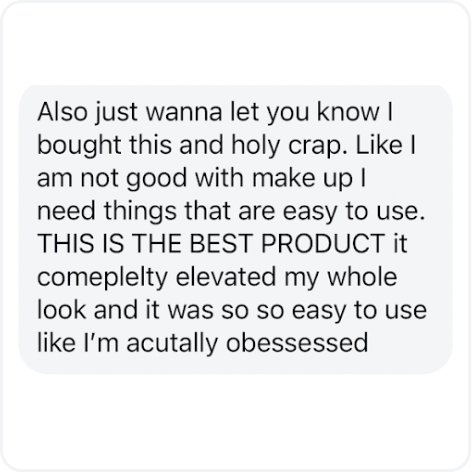Click the word "look" starting the seventh line
The height and width of the screenshot is (472, 472).
62,310
